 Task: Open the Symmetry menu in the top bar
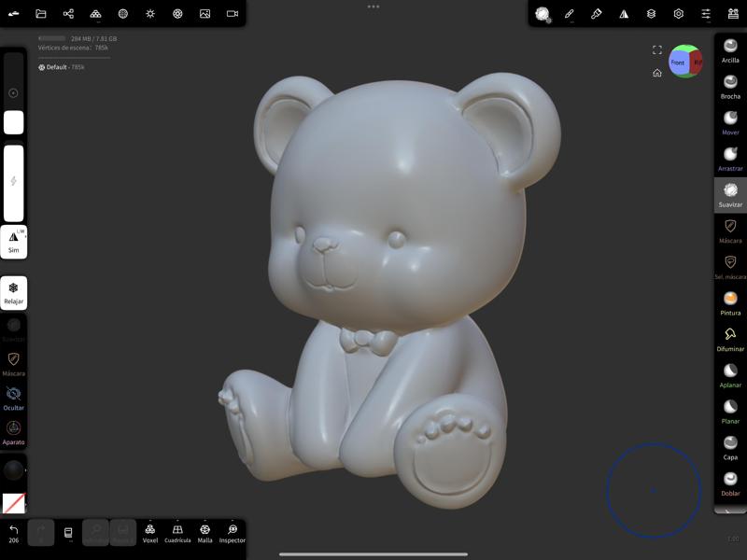point(624,14)
